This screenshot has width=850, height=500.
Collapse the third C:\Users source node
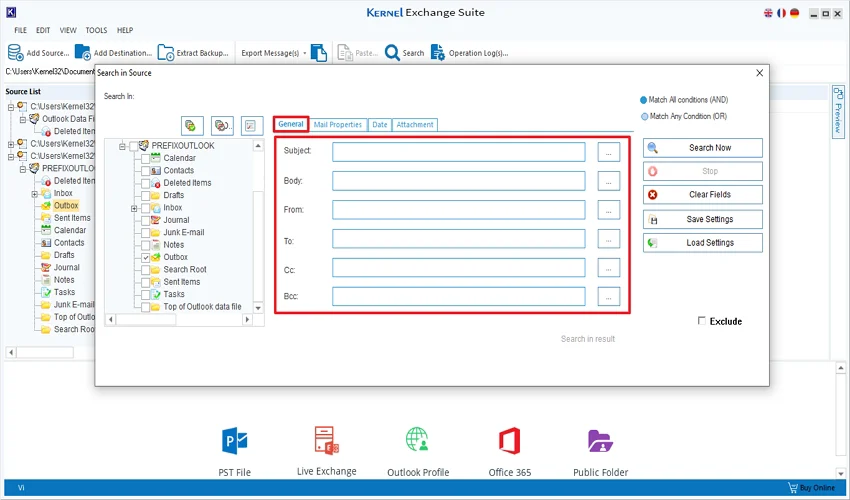point(10,156)
